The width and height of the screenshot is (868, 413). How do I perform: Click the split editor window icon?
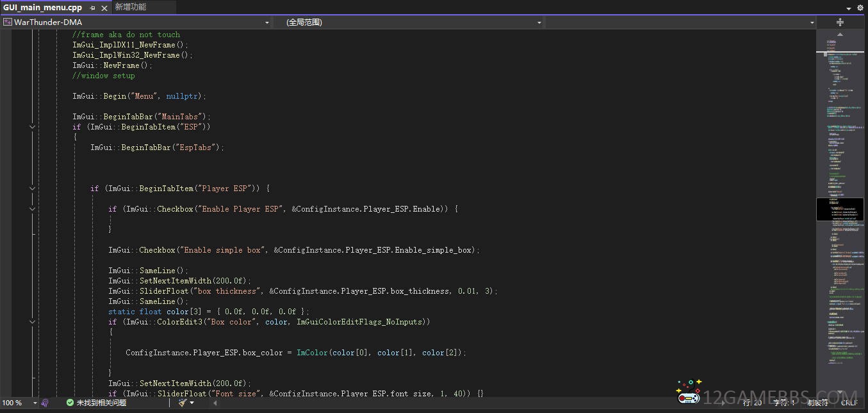coord(840,22)
